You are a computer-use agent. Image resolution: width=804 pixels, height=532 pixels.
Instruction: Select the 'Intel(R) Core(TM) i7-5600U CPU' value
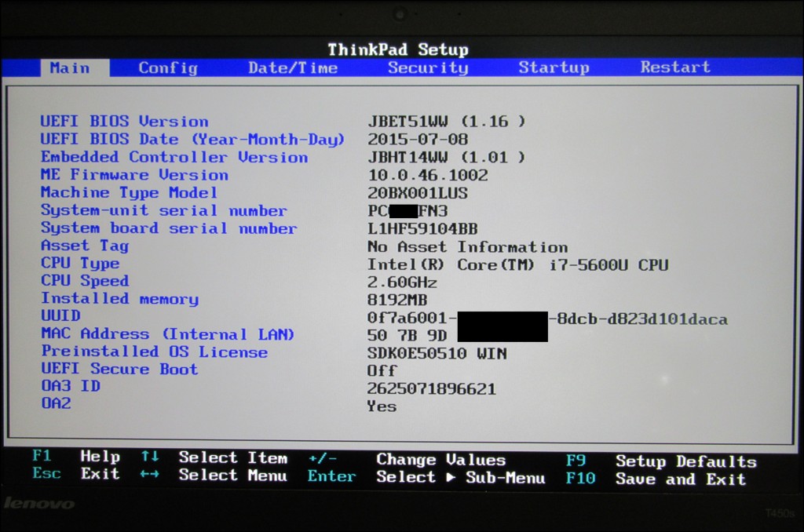pos(518,265)
